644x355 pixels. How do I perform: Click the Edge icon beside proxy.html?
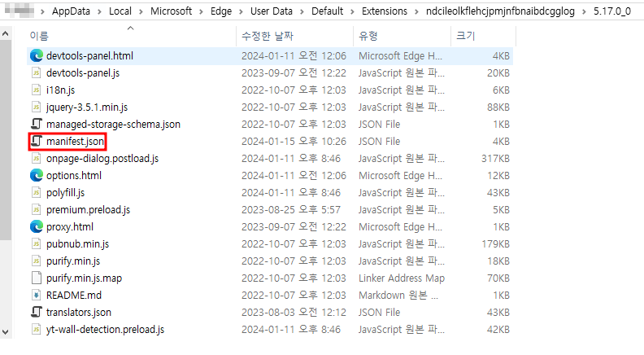[37, 226]
